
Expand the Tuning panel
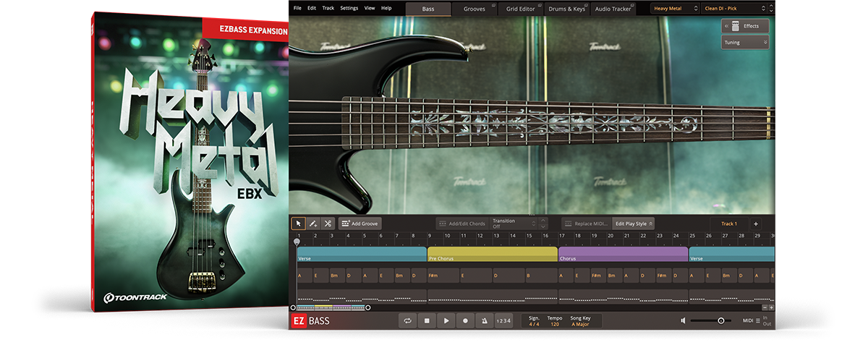point(744,43)
